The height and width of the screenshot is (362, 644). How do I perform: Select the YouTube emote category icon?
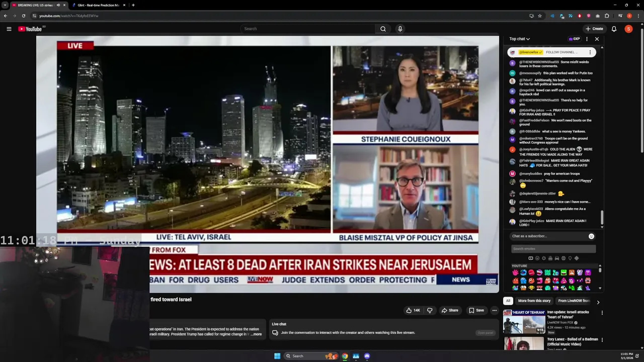tap(531, 258)
